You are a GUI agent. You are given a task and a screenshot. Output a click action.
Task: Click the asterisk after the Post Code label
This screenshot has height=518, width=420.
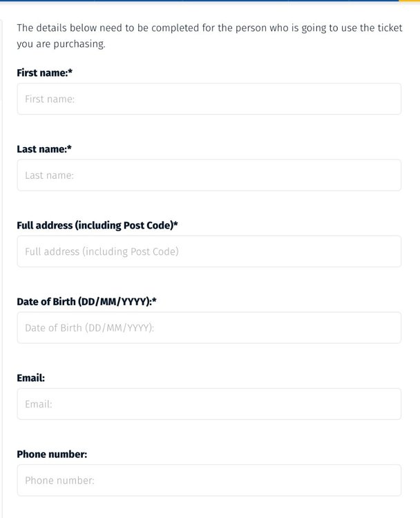(175, 224)
